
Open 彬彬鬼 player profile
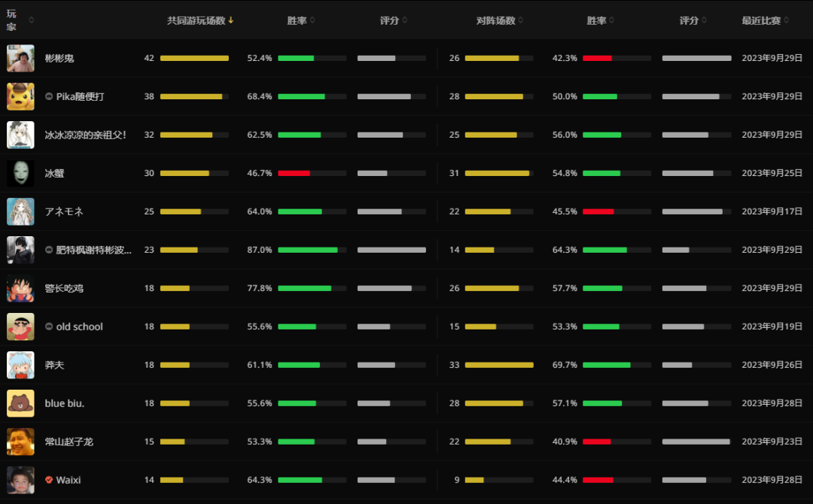pos(59,58)
